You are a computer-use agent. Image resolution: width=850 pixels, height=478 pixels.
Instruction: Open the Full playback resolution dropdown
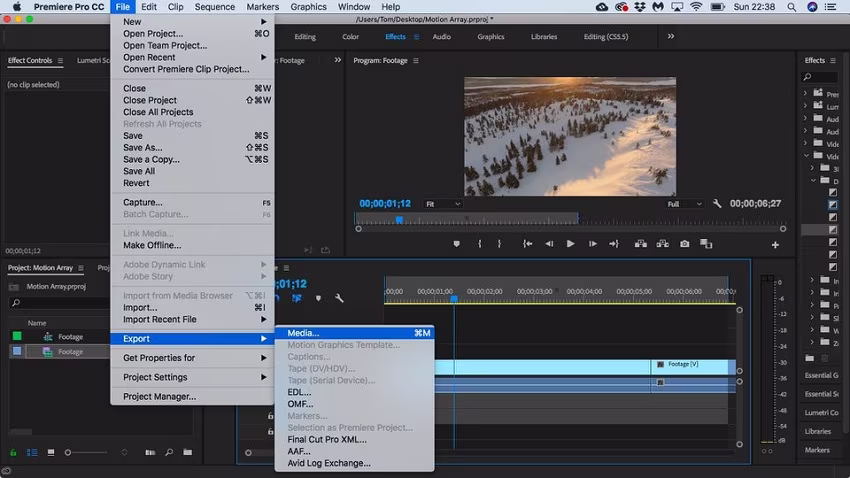pos(685,204)
